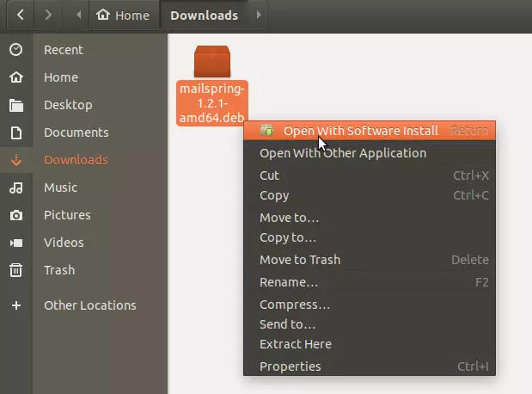Click the plus icon for Other Locations
This screenshot has width=532, height=394.
click(x=16, y=305)
